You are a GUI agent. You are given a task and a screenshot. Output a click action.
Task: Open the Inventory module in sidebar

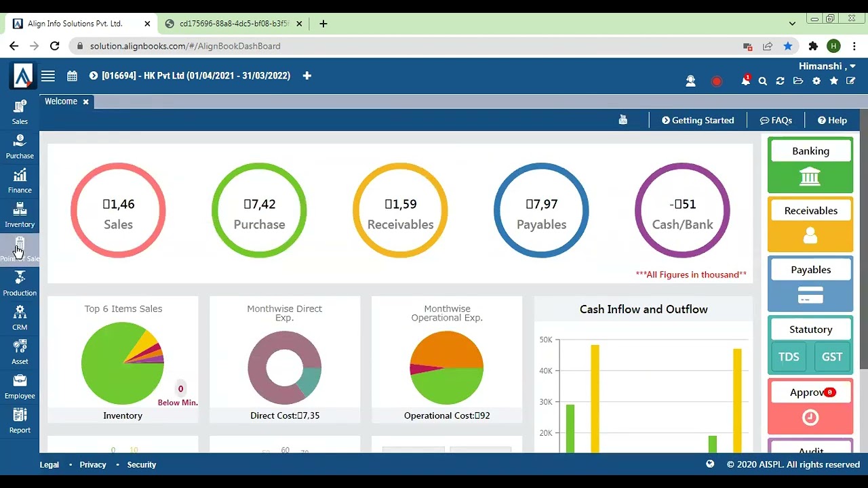20,216
